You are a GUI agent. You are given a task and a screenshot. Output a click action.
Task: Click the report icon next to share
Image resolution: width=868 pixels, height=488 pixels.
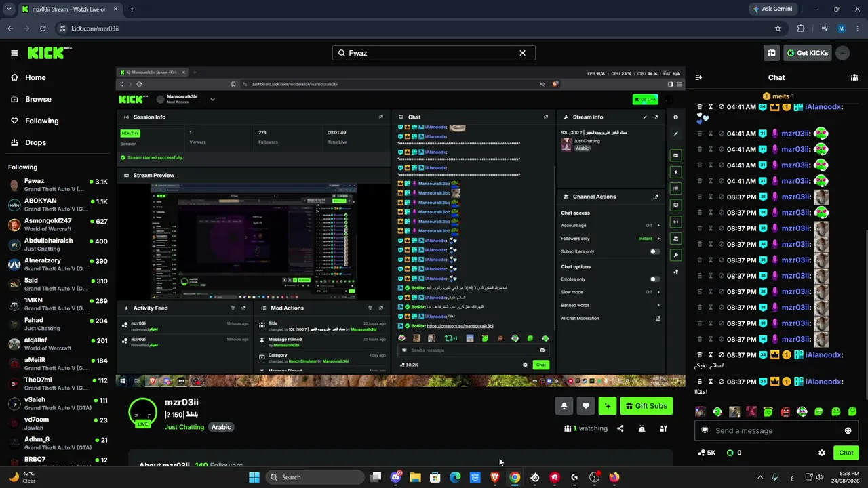tap(642, 428)
